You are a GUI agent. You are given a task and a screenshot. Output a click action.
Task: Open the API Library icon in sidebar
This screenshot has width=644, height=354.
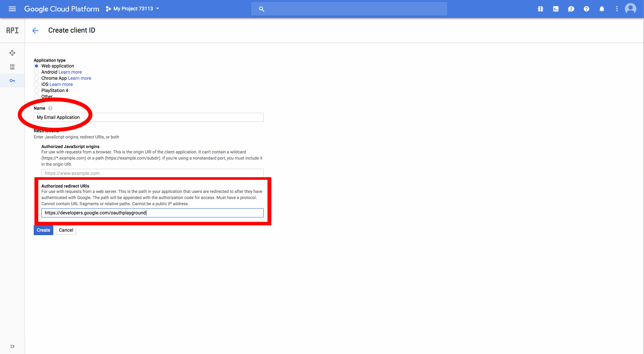(12, 67)
